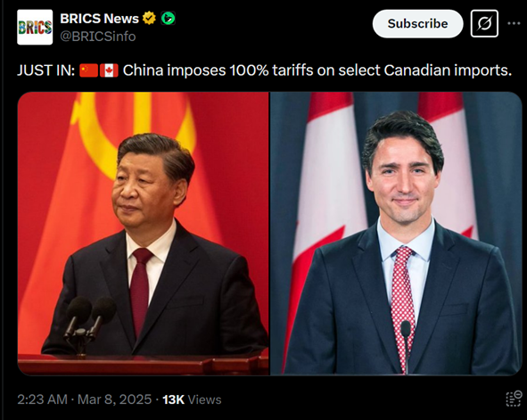This screenshot has width=527, height=420.
Task: Click the 2:23 AM timestamp
Action: [x=42, y=399]
